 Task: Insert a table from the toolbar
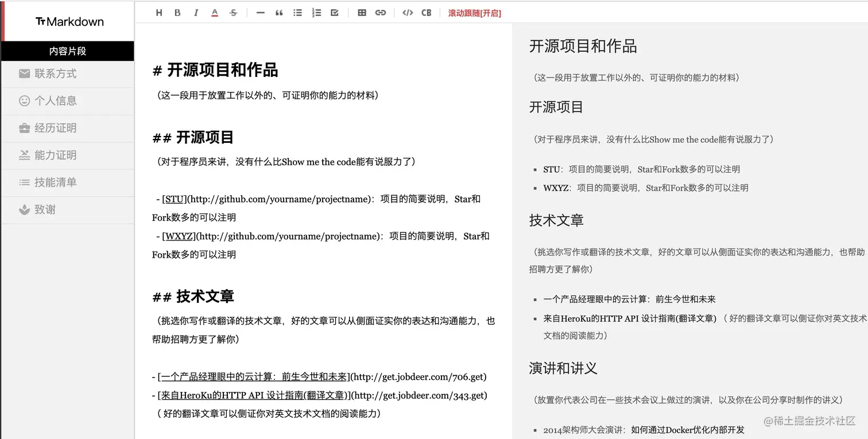click(x=362, y=13)
